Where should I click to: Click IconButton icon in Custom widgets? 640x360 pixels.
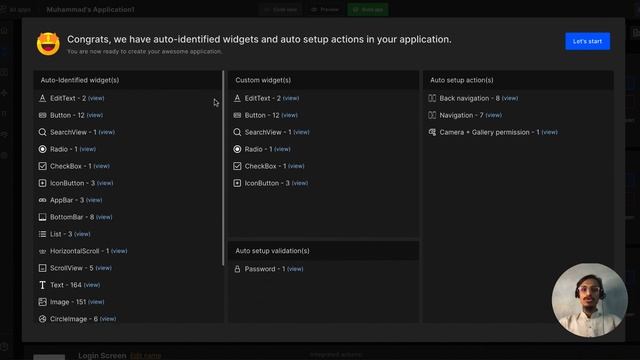(237, 183)
